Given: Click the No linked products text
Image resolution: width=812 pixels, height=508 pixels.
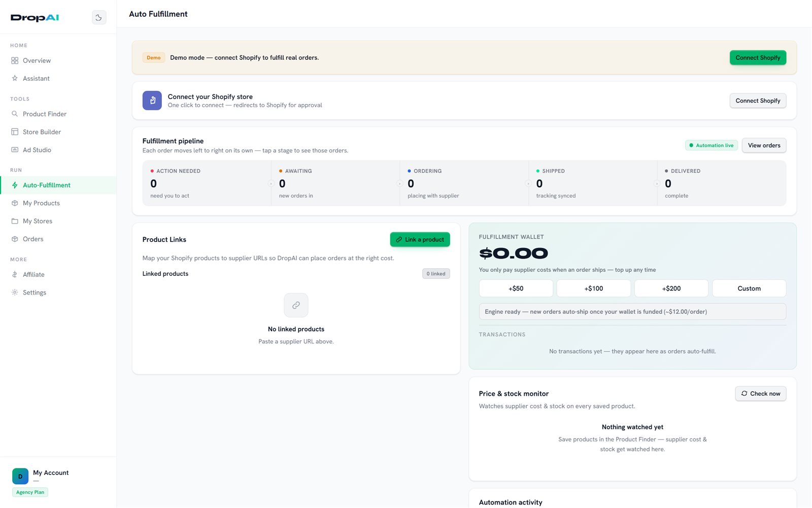Looking at the screenshot, I should (296, 329).
